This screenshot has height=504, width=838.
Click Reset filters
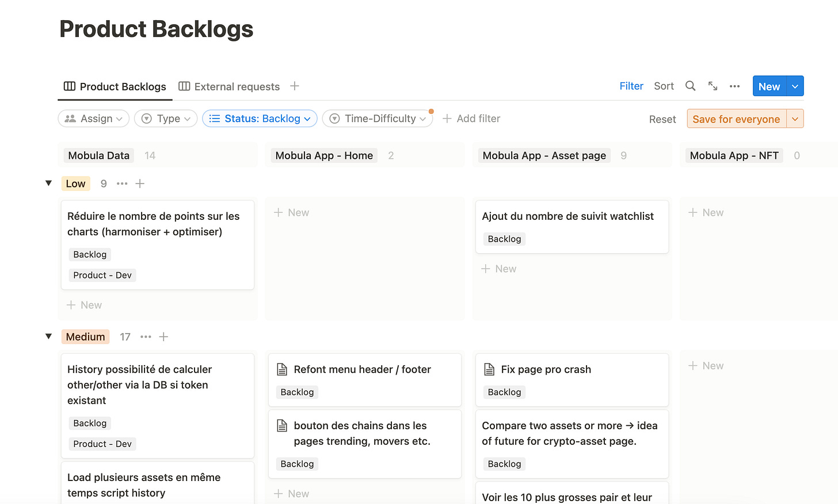tap(662, 119)
